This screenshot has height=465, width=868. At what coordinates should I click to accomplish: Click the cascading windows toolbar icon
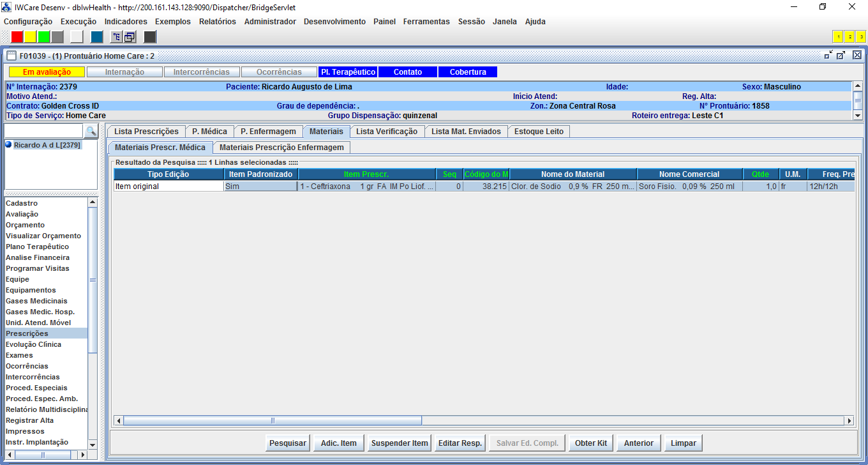pyautogui.click(x=130, y=36)
